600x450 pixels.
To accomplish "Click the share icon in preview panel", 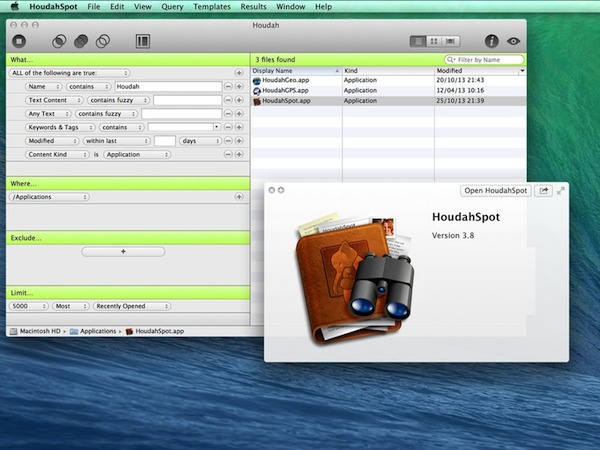I will coord(544,190).
